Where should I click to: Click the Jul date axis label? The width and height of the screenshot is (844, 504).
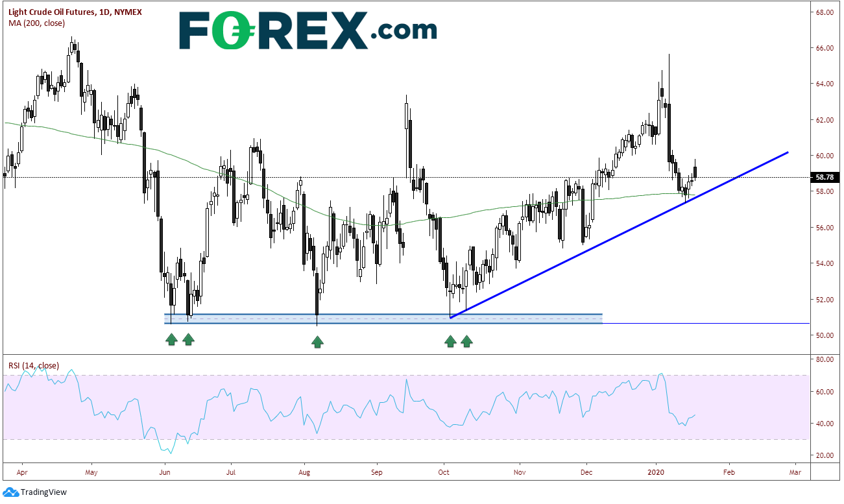tap(230, 474)
